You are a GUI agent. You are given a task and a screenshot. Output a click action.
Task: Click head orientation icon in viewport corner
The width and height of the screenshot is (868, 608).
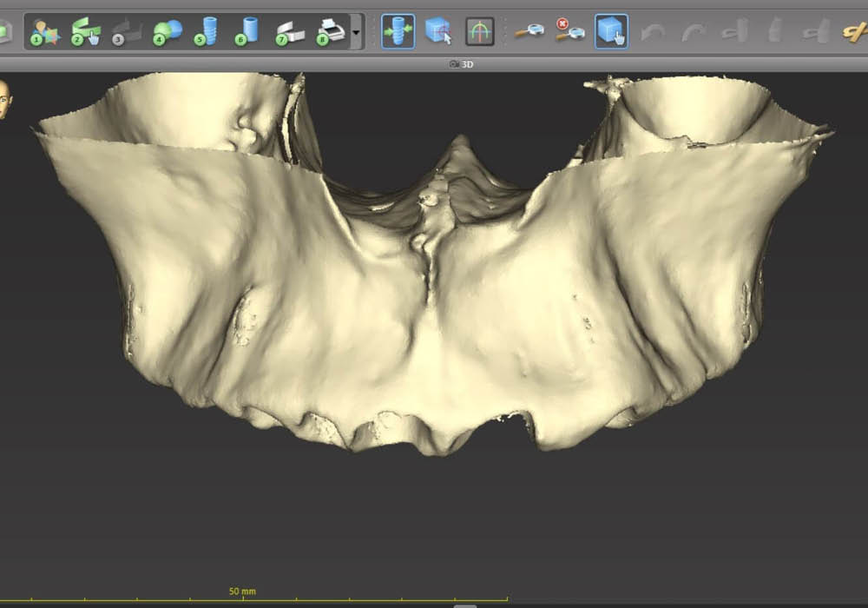click(x=5, y=98)
